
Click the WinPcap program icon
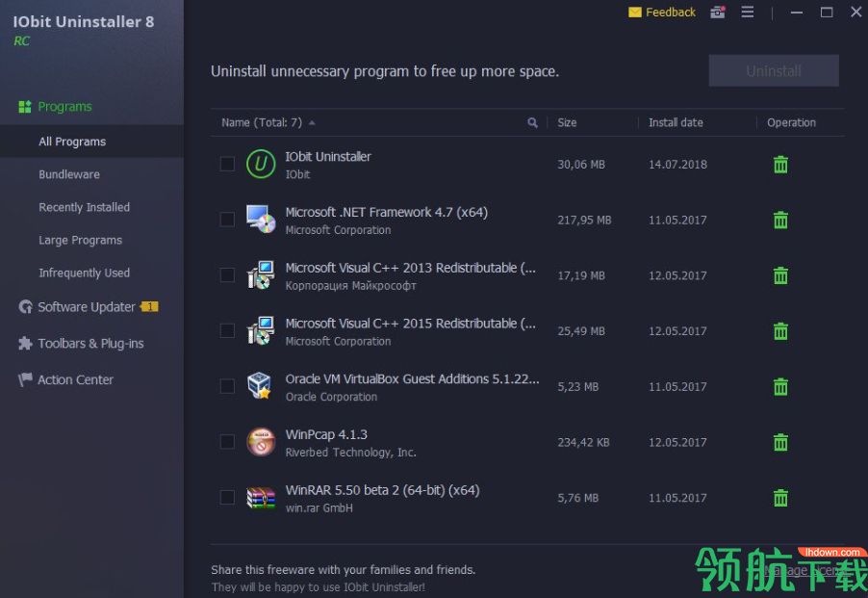coord(261,442)
